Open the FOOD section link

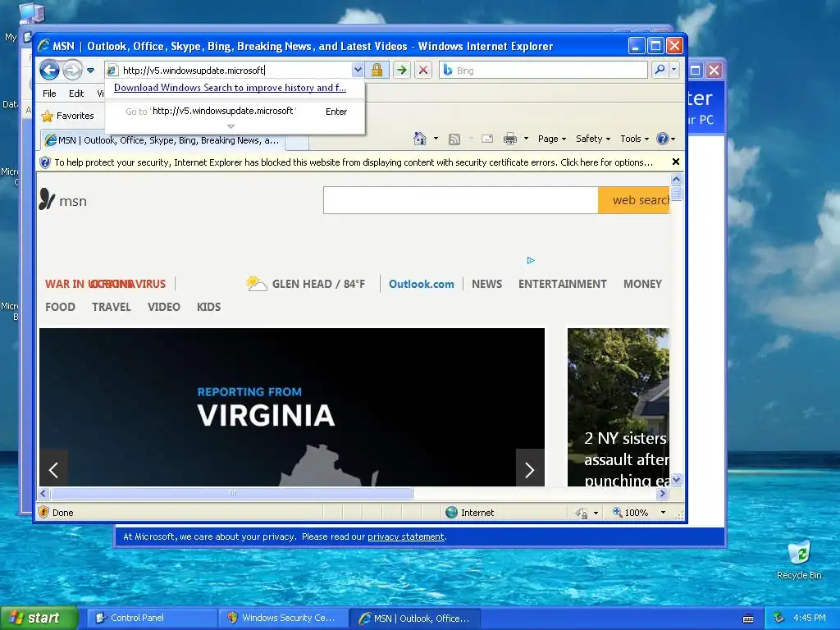(60, 307)
